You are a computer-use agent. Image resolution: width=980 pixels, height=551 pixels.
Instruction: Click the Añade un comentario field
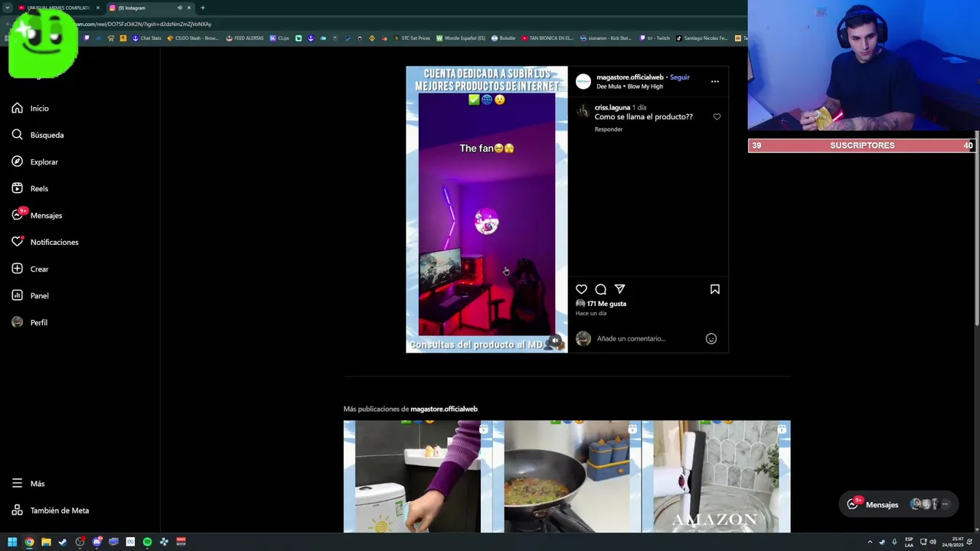(x=647, y=338)
